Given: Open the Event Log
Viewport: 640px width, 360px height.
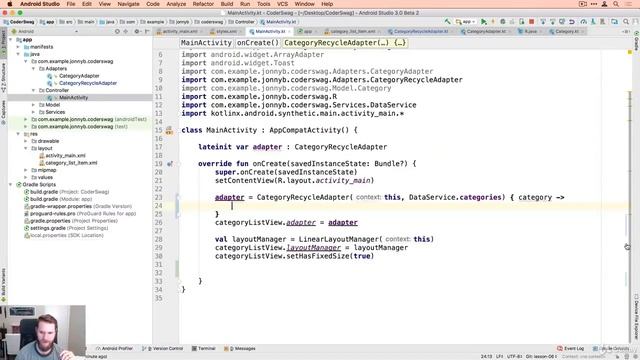Looking at the screenshot, I should [571, 349].
